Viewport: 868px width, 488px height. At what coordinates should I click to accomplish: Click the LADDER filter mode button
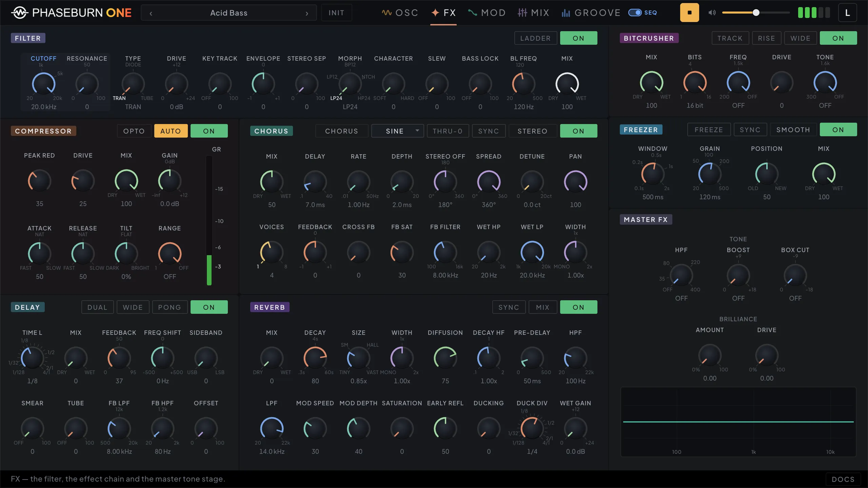535,38
